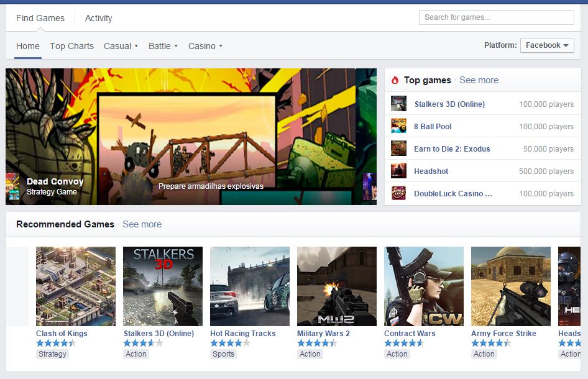Click the flame icon beside Top games
The width and height of the screenshot is (588, 379).
(x=395, y=80)
